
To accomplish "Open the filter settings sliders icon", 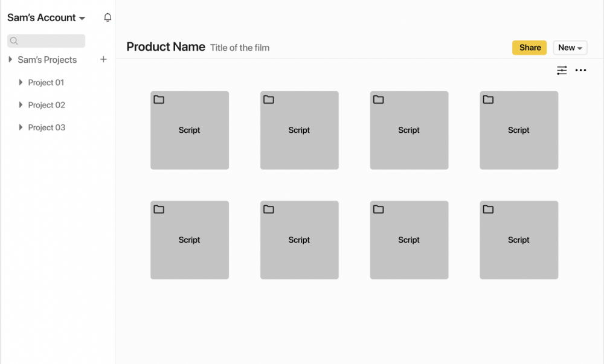I will point(562,70).
